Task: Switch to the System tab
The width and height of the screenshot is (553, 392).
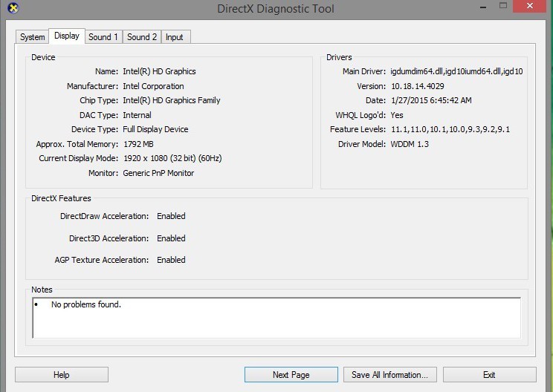Action: [32, 37]
